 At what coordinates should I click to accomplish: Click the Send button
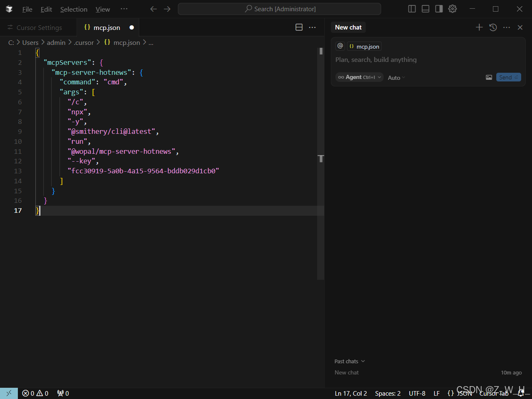click(x=508, y=77)
